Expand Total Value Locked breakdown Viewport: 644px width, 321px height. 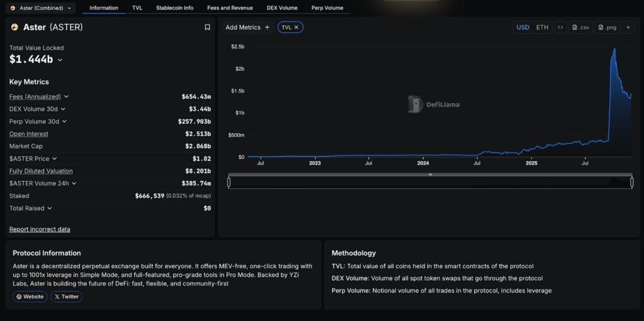click(x=60, y=60)
